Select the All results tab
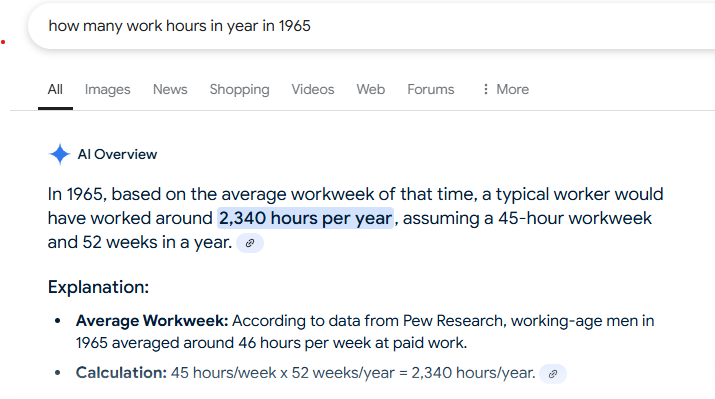715x399 pixels. 55,89
